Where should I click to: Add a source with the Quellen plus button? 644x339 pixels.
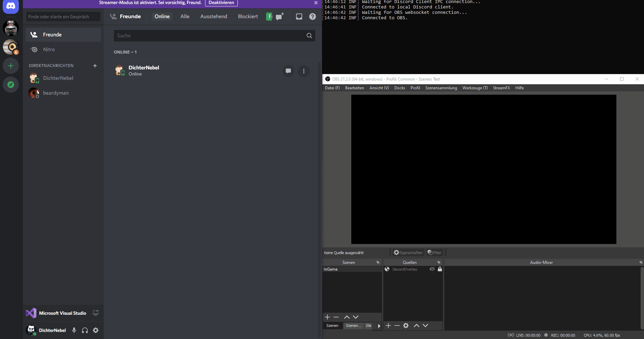[388, 326]
